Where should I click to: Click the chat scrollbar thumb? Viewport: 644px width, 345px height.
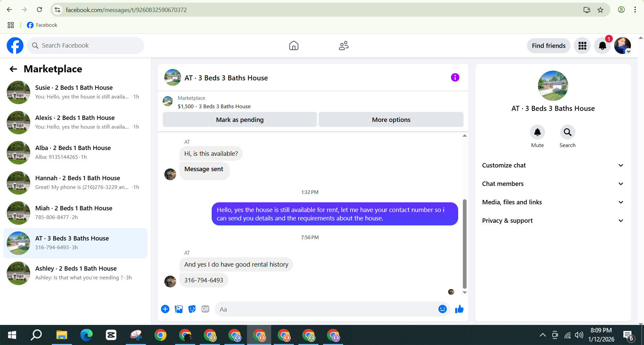465,244
